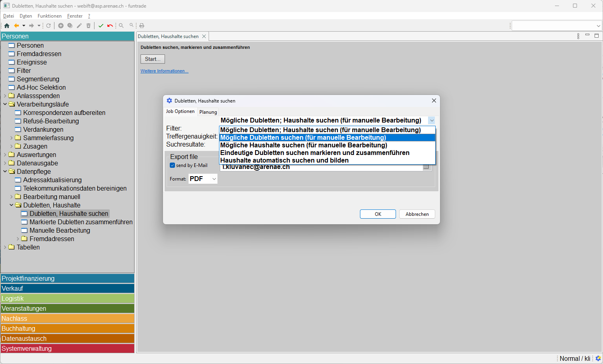Screen dimensions: 603x364
Task: Click the red undo arrow icon
Action: coord(110,26)
